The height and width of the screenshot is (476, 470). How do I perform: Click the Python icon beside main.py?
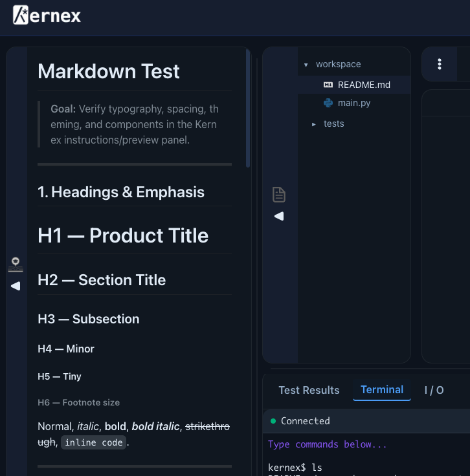click(x=328, y=103)
